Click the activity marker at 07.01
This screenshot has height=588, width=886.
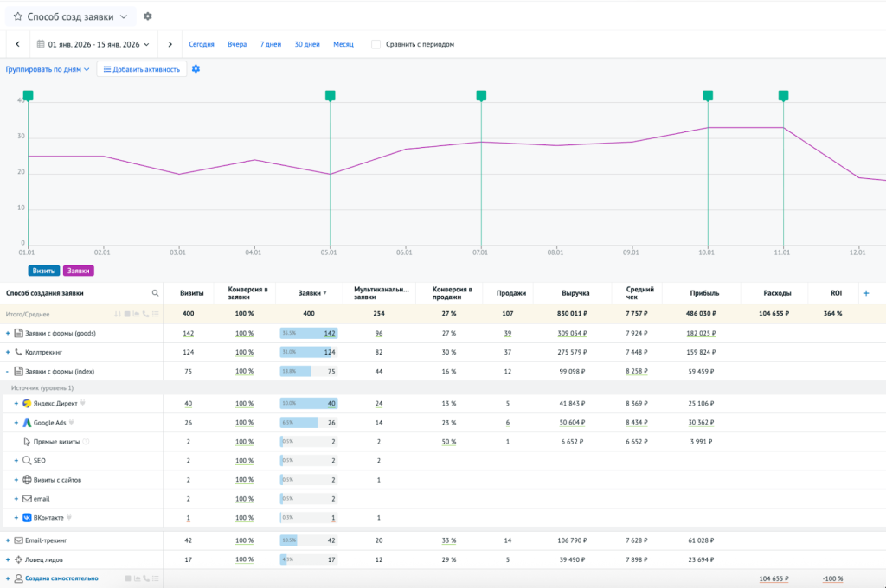(x=481, y=95)
